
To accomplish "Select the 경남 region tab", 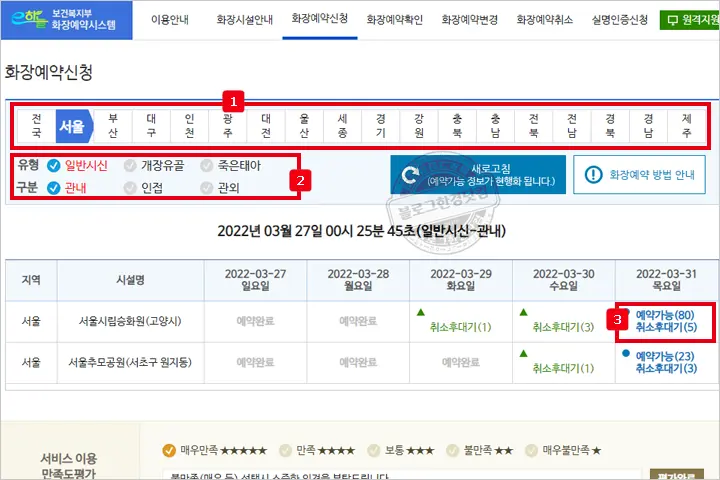I will (x=648, y=126).
